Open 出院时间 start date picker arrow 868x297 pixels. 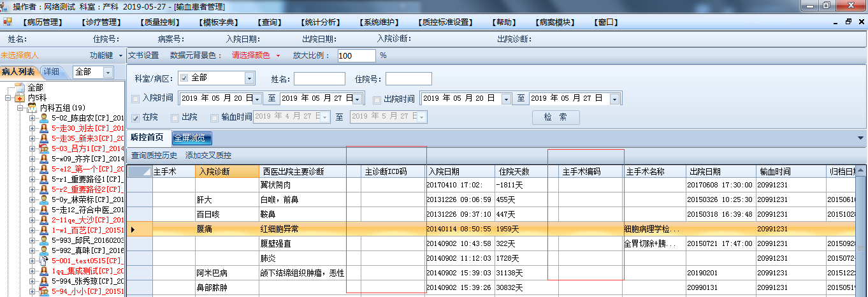[x=507, y=99]
